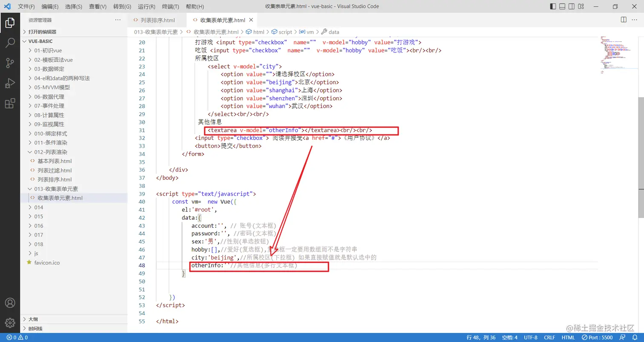644x342 pixels.
Task: Close the 收集表单元素.html editor tab
Action: [251, 20]
